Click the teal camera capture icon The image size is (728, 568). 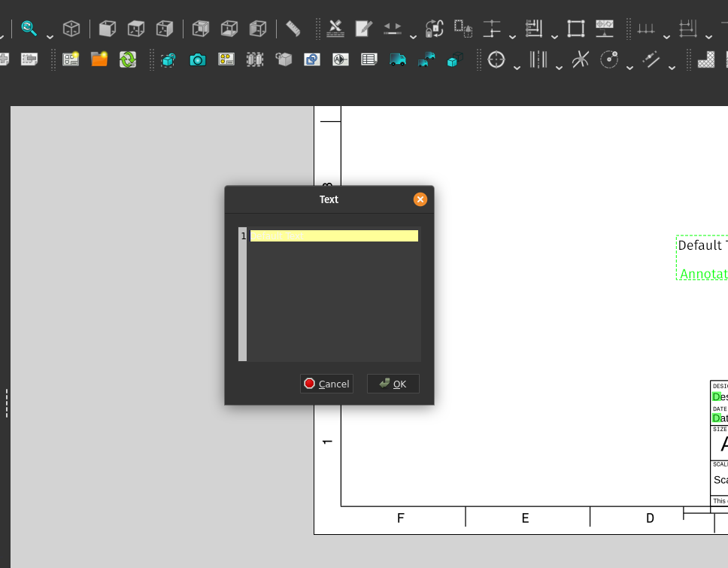198,59
